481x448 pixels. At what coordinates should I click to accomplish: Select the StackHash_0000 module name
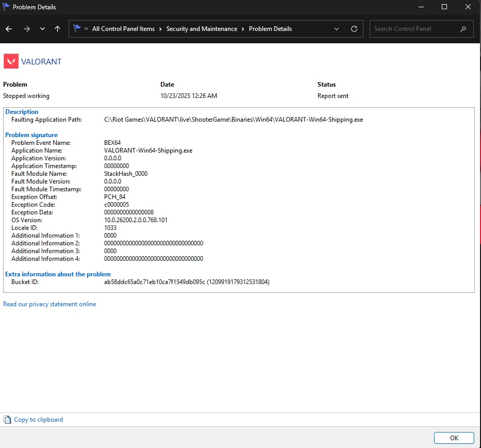click(126, 174)
